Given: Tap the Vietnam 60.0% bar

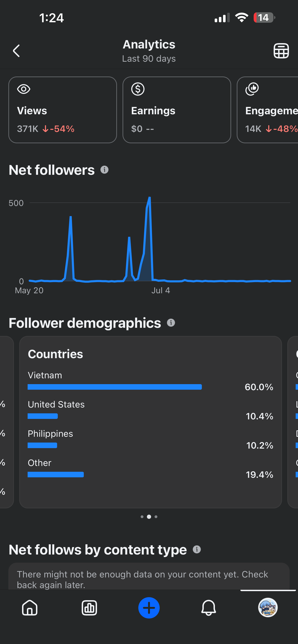Looking at the screenshot, I should pyautogui.click(x=115, y=387).
